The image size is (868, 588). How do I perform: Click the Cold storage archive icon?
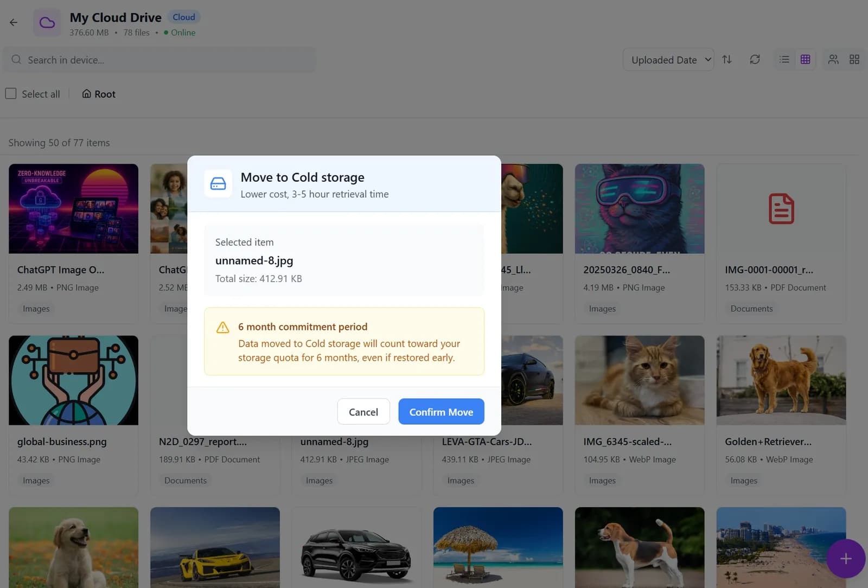tap(218, 183)
